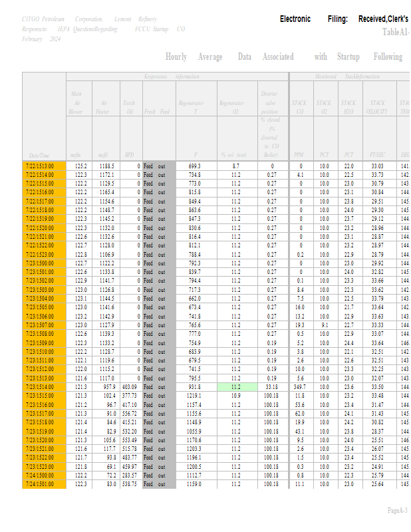Click the '125.2' Main Air Blower value
The width and height of the screenshot is (411, 532).
click(80, 166)
